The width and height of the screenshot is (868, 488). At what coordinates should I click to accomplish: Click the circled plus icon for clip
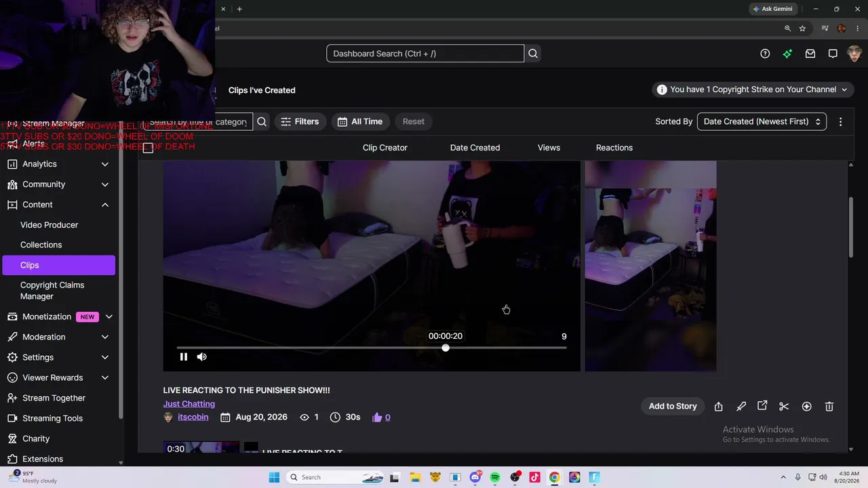[806, 407]
